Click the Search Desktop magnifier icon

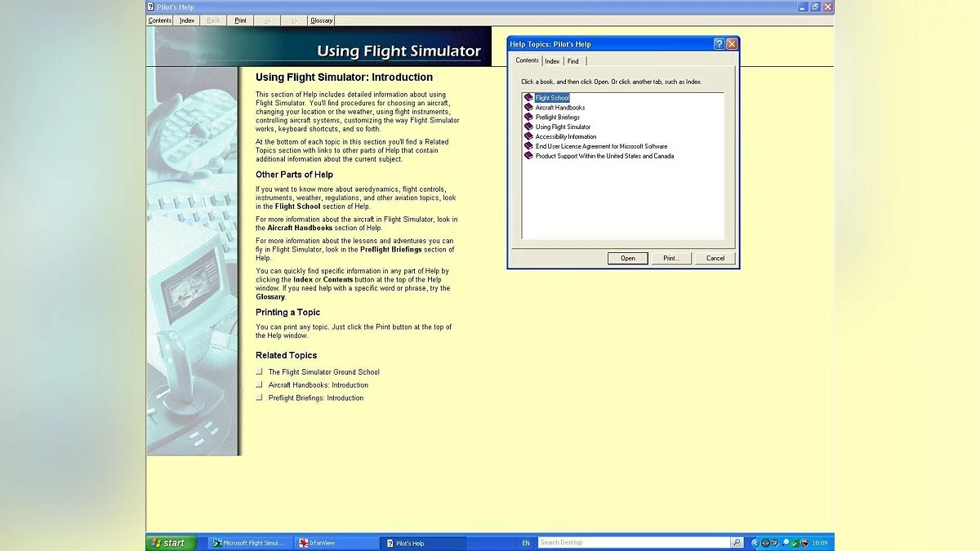[x=737, y=543]
